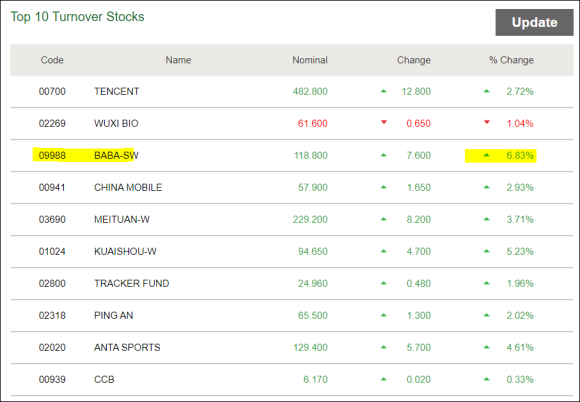Click the Nominal column header
The width and height of the screenshot is (580, 402).
pyautogui.click(x=310, y=60)
